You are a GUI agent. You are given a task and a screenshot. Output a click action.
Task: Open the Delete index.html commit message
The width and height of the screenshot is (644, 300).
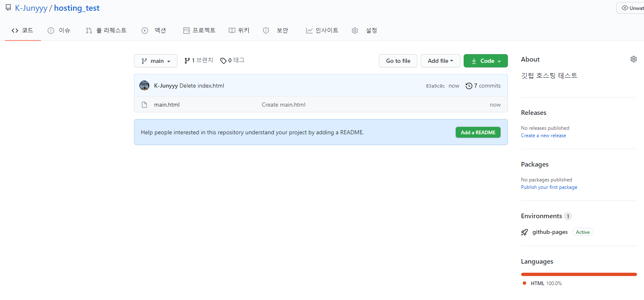[x=202, y=86]
